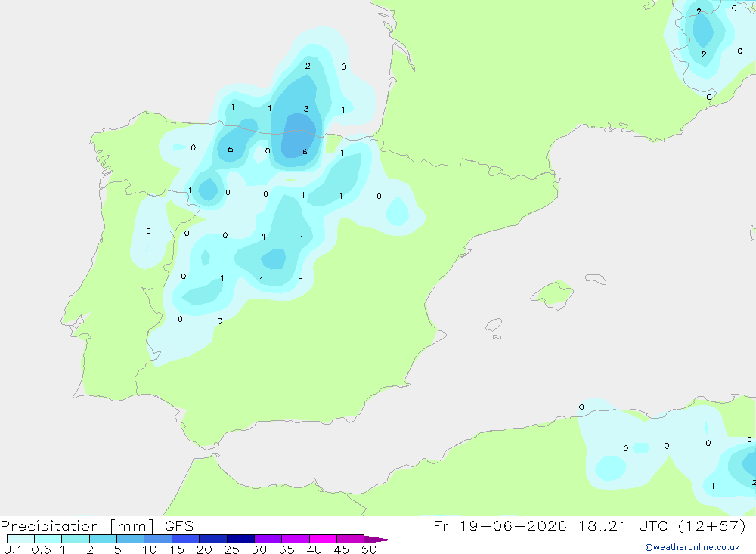Click the 10–15 mm legend color swatch
Image resolution: width=756 pixels, height=554 pixels.
coord(158,539)
